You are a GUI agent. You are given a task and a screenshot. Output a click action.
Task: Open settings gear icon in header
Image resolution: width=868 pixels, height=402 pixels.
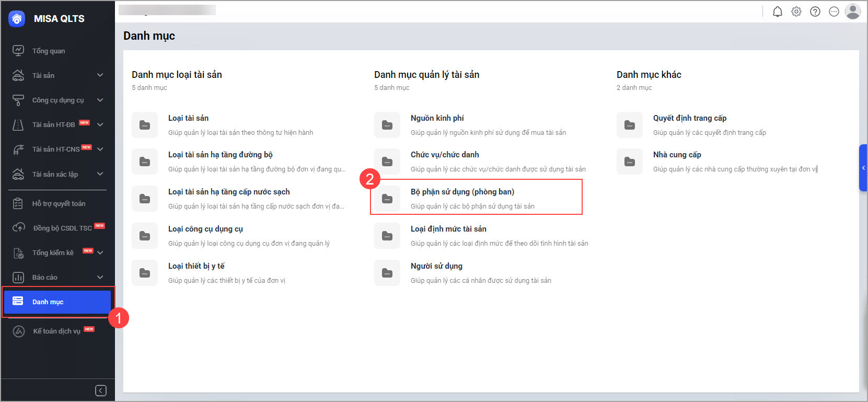(796, 12)
